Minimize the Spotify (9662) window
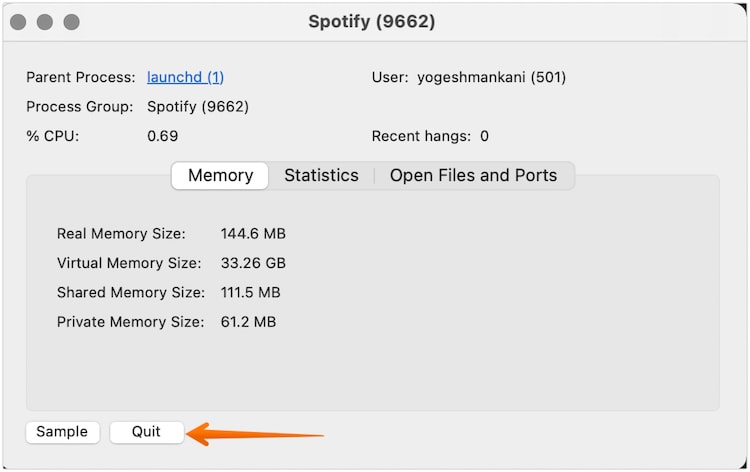The image size is (750, 472). 45,22
